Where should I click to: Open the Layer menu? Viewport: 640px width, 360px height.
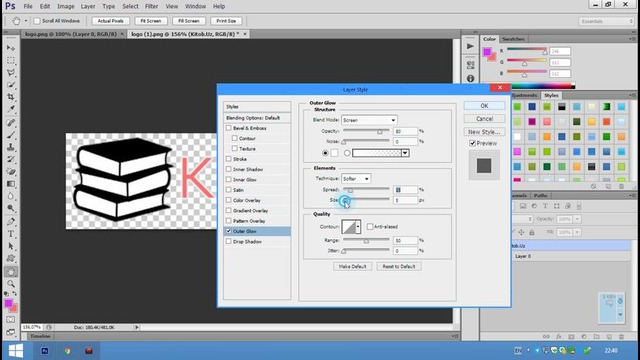click(x=88, y=7)
